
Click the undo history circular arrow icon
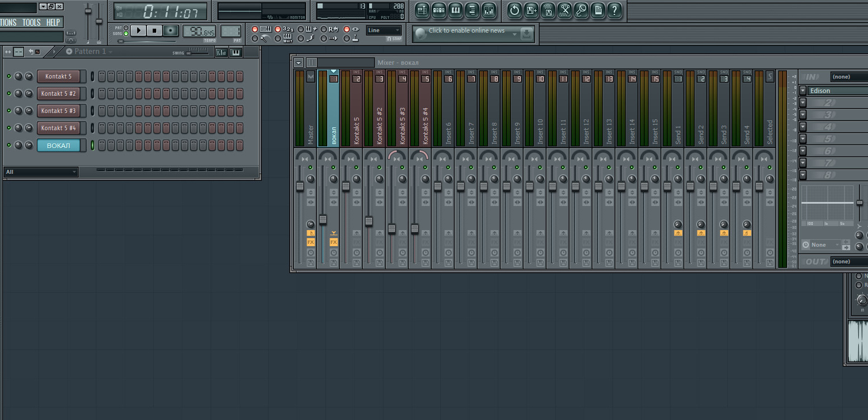coord(514,10)
